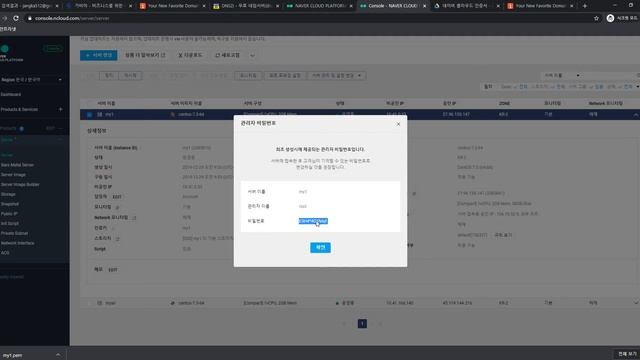Tick the checkbox of the second server row
This screenshot has height=360, width=640.
point(89,303)
